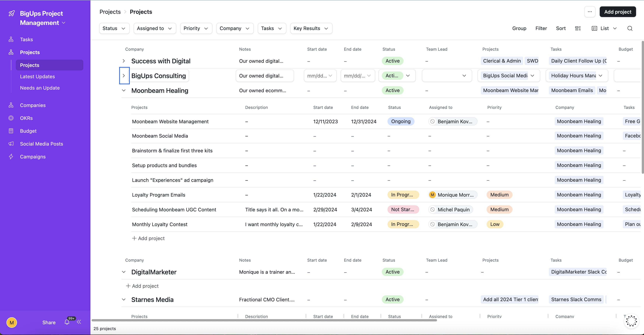Click Michel Paquin assignee chip

tap(450, 210)
